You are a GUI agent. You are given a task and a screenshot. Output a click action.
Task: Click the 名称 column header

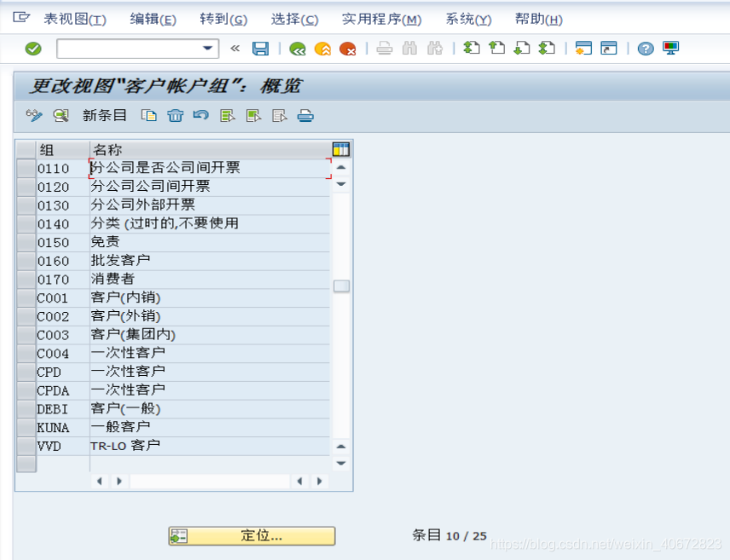211,150
